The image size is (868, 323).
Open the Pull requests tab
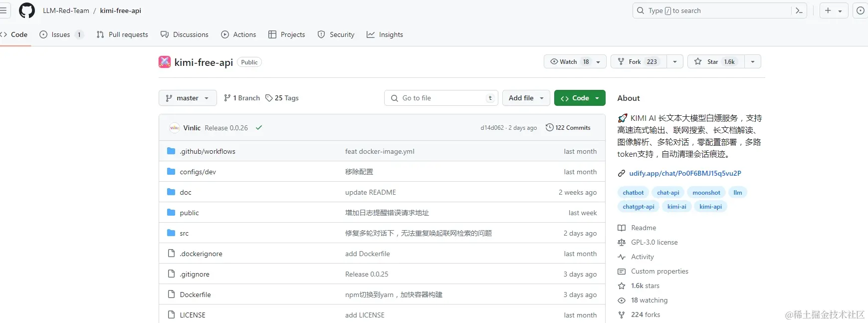tap(122, 34)
